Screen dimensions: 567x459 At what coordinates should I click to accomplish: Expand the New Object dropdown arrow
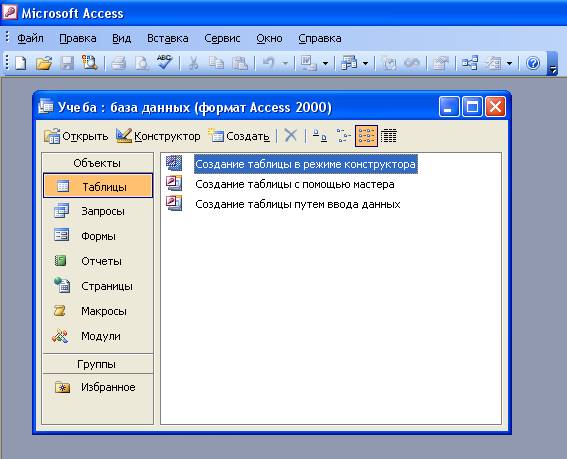(x=509, y=64)
